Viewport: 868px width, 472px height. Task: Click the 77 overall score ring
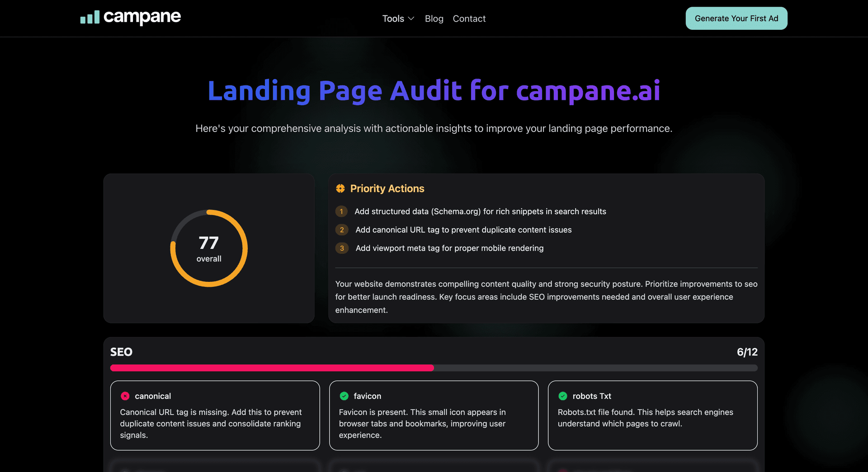(209, 248)
